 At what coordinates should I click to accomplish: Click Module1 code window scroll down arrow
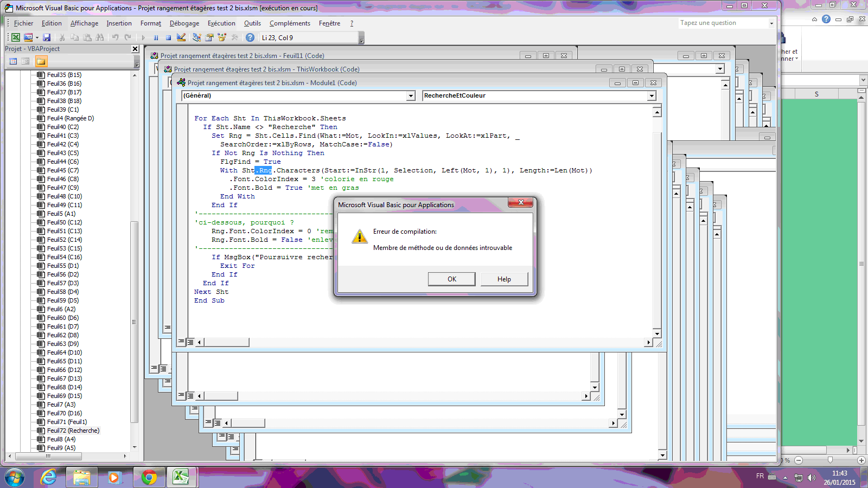(657, 333)
